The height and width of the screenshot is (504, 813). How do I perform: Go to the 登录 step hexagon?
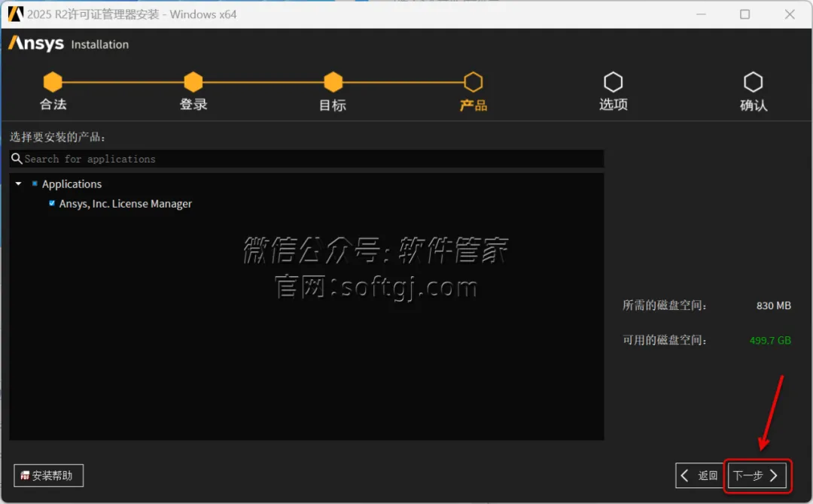193,82
